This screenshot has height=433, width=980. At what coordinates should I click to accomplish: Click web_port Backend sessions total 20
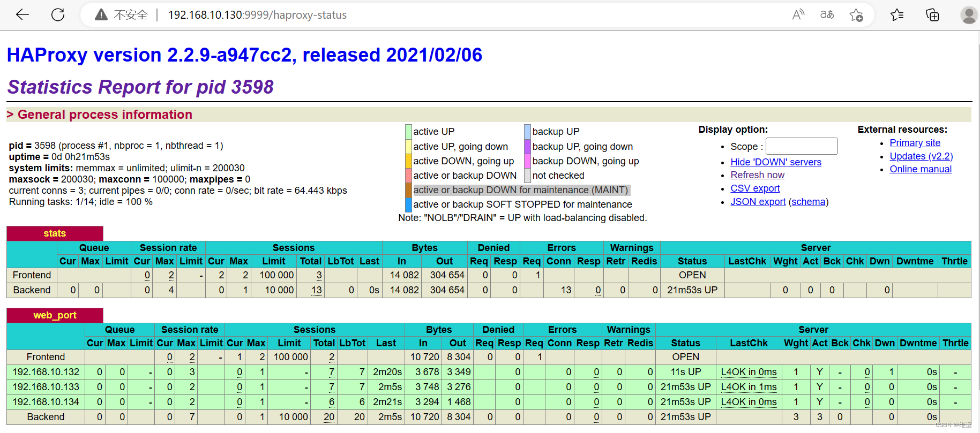(x=329, y=417)
